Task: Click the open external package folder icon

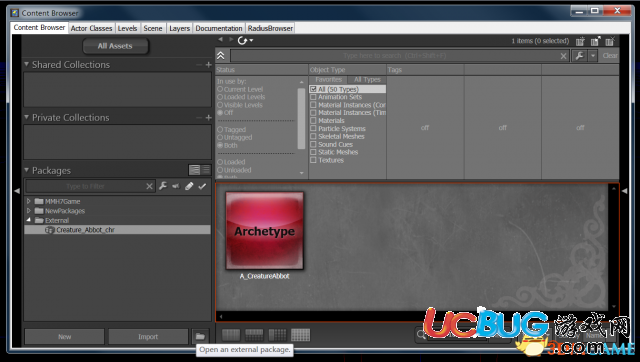Action: (x=200, y=336)
